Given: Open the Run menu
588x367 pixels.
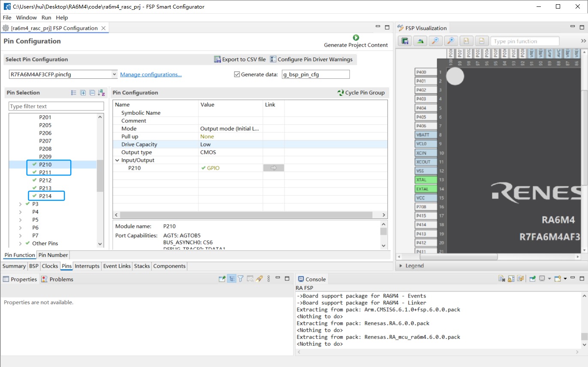Looking at the screenshot, I should [46, 18].
